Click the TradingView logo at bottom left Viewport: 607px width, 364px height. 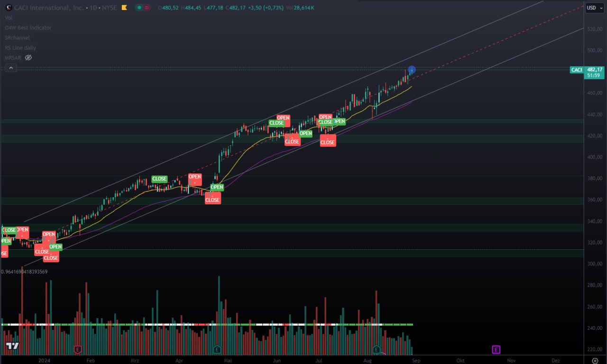[12, 346]
